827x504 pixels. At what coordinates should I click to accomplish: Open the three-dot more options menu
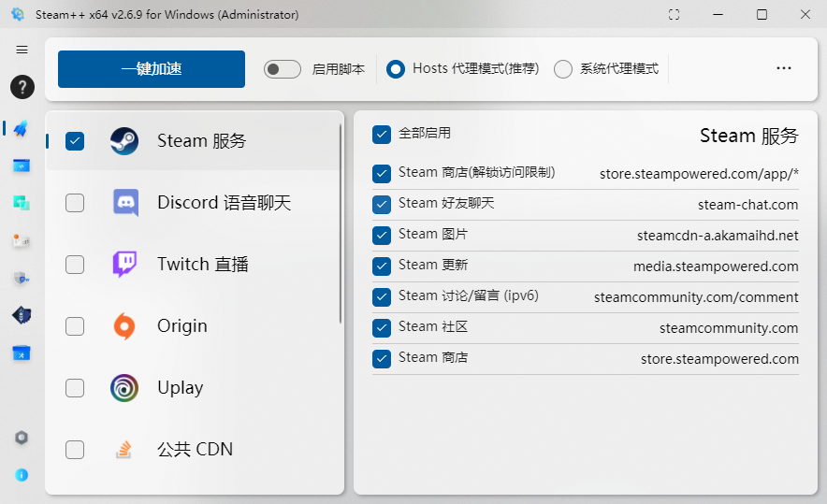[784, 69]
